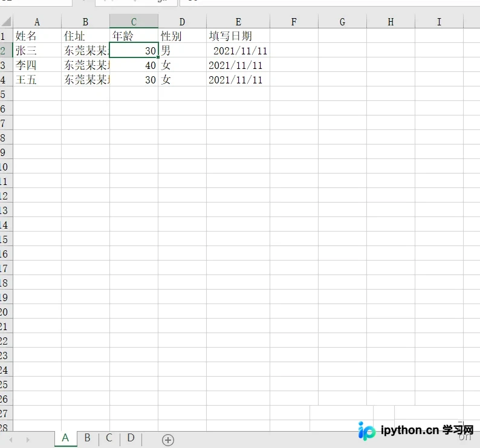Image resolution: width=480 pixels, height=448 pixels.
Task: Click the gender cell 女 in row 3
Action: (x=182, y=65)
